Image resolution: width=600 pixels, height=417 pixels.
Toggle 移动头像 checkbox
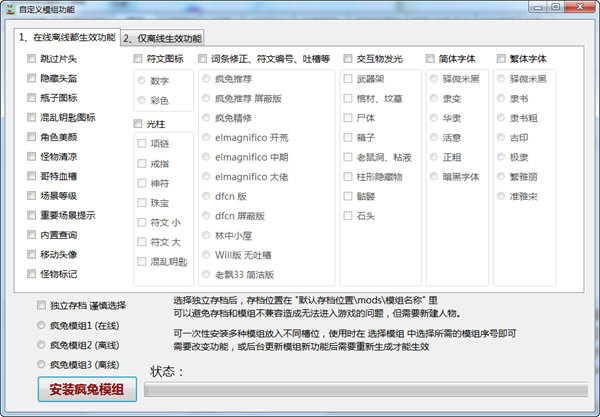[x=31, y=254]
